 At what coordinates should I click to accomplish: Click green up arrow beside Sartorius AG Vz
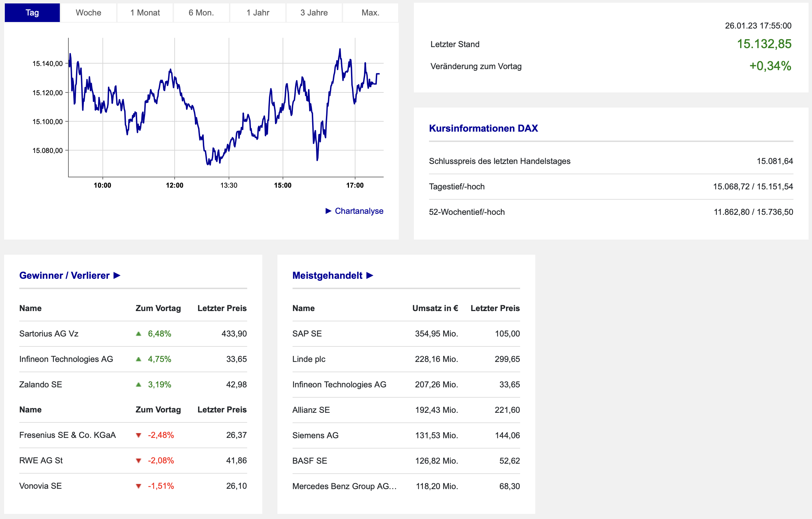[x=139, y=334]
